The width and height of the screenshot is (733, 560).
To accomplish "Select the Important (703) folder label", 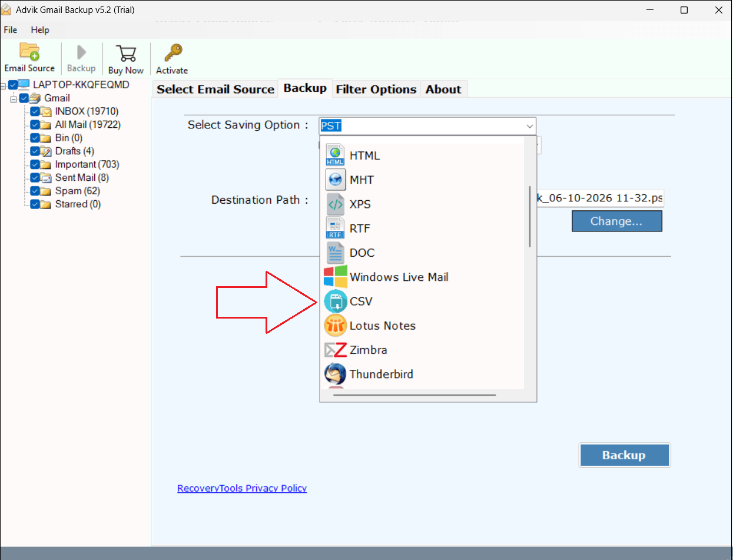I will pyautogui.click(x=87, y=164).
